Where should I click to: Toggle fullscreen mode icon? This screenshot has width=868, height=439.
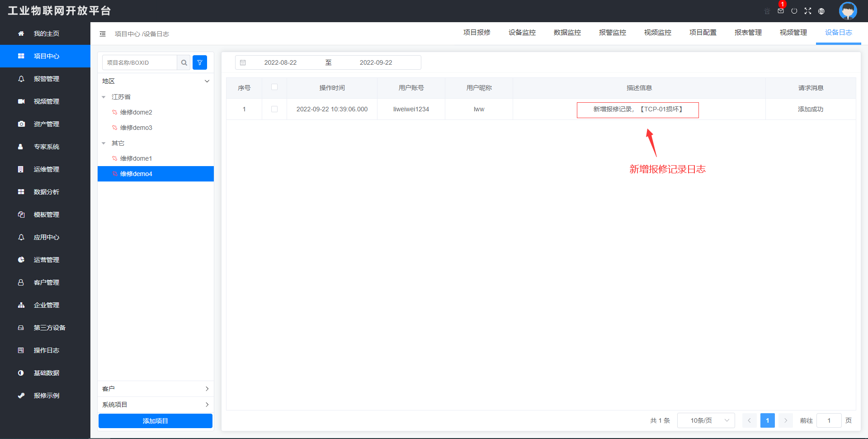[x=808, y=11]
